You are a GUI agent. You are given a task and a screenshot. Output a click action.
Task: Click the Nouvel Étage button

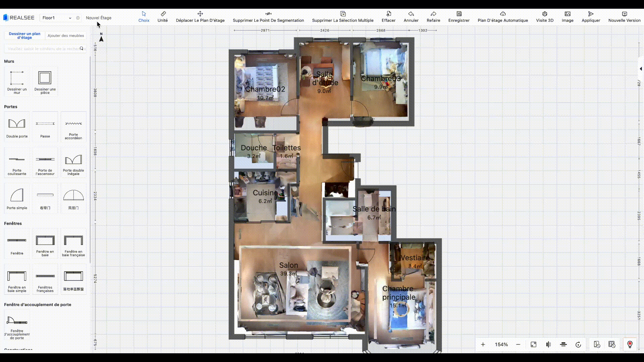click(x=99, y=18)
